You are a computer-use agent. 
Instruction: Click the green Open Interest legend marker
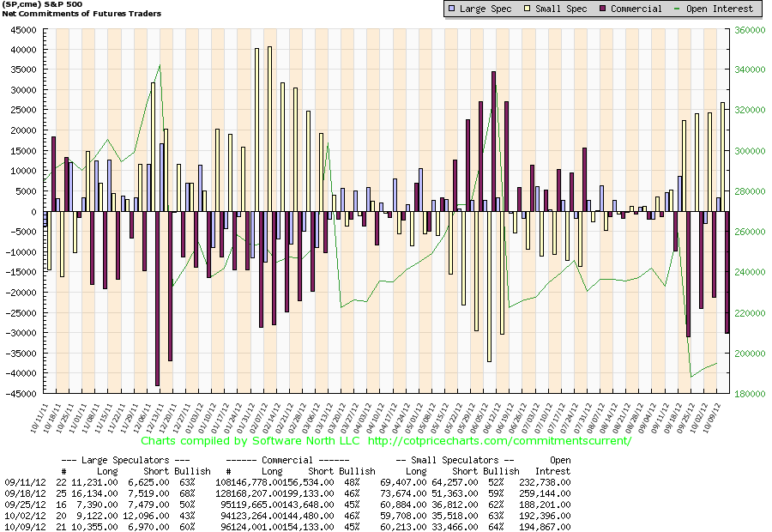(x=678, y=9)
